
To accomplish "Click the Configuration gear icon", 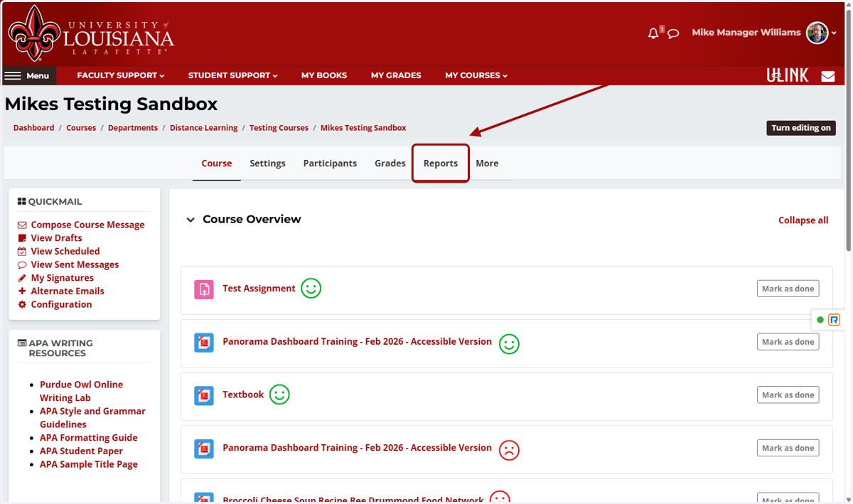I will [x=22, y=305].
